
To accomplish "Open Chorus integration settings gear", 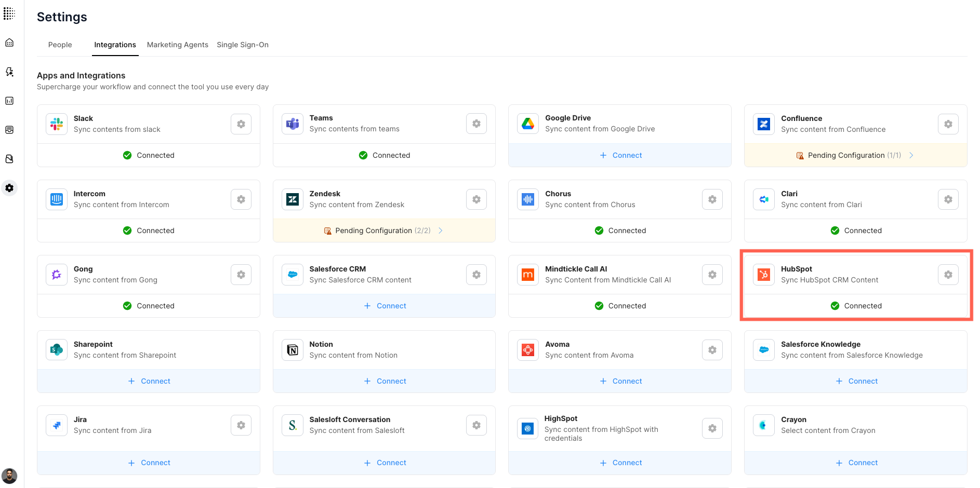I will (x=712, y=199).
